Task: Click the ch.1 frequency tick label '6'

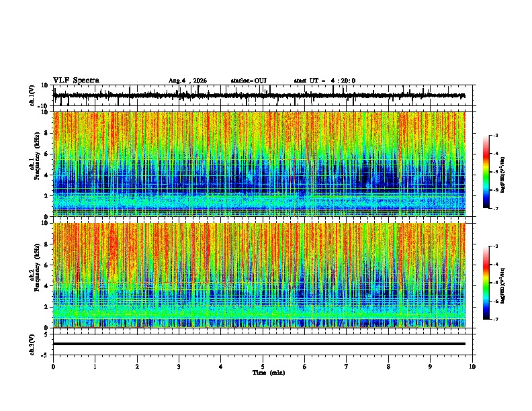Action: click(47, 154)
